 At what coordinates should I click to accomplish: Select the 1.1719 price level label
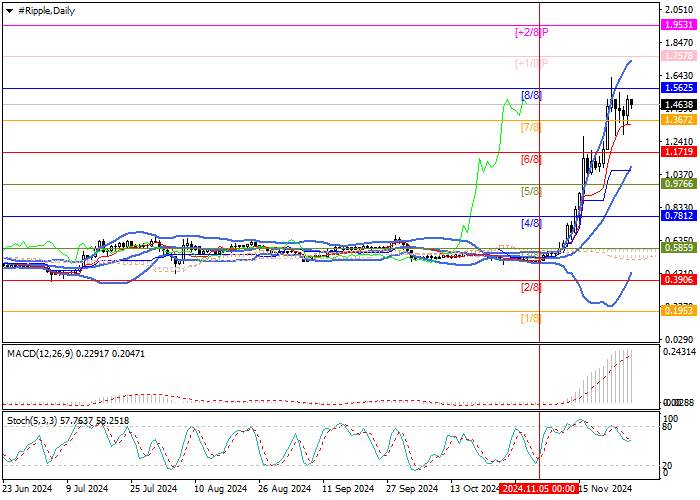point(679,152)
